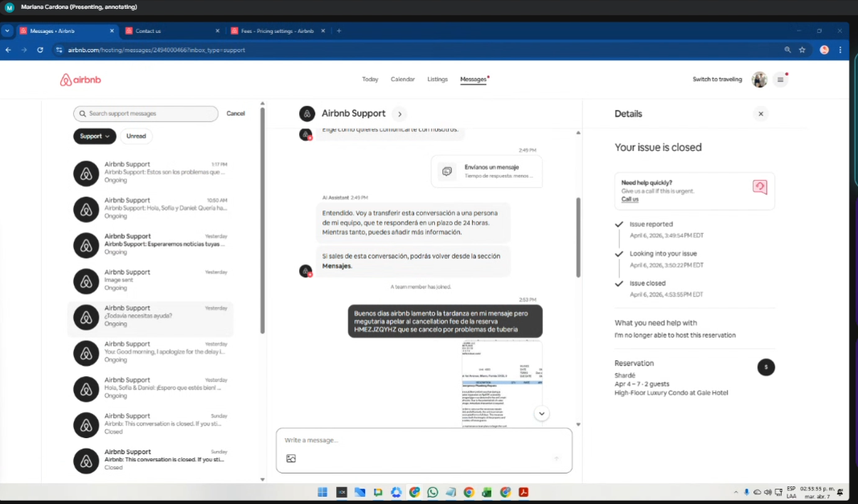This screenshot has height=504, width=858.
Task: Open Windows Start menu
Action: tap(322, 493)
